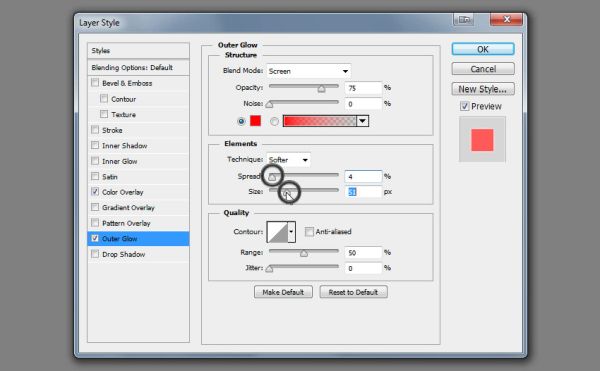Toggle the Preview checkbox
This screenshot has height=371, width=600.
[465, 106]
